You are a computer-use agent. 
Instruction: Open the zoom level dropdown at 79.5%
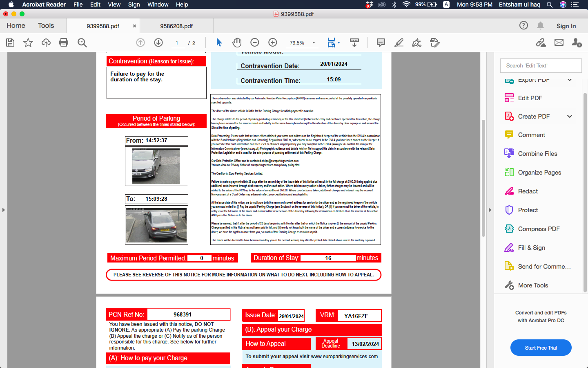(x=314, y=43)
